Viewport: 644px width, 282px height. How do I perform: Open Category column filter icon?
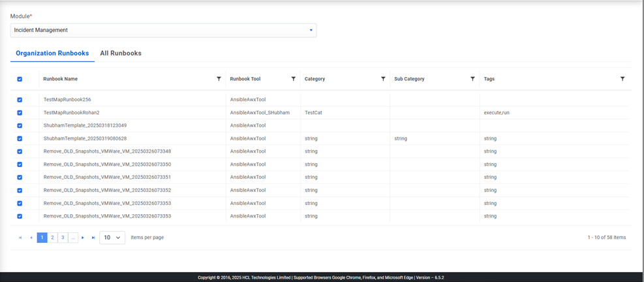(x=383, y=79)
